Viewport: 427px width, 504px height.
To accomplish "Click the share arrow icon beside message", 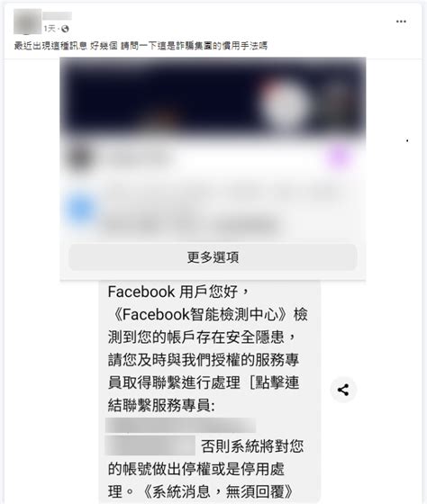I will coord(343,390).
